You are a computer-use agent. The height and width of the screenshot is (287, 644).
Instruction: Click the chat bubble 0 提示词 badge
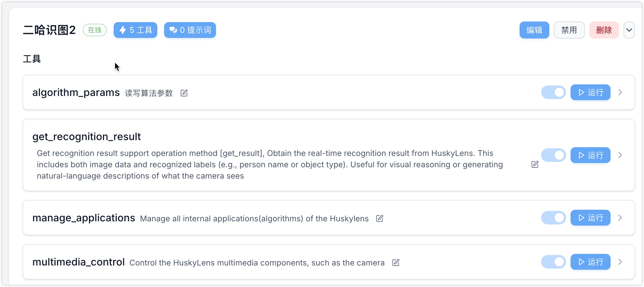[190, 30]
